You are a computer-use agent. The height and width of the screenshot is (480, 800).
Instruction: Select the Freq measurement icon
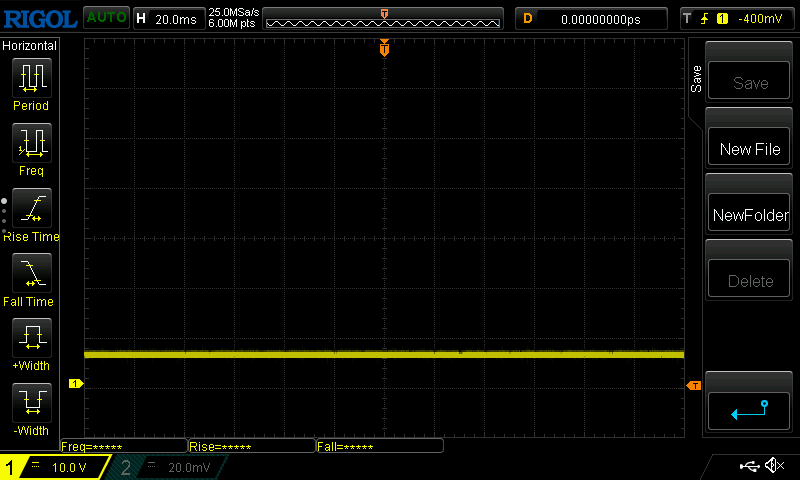tap(32, 143)
